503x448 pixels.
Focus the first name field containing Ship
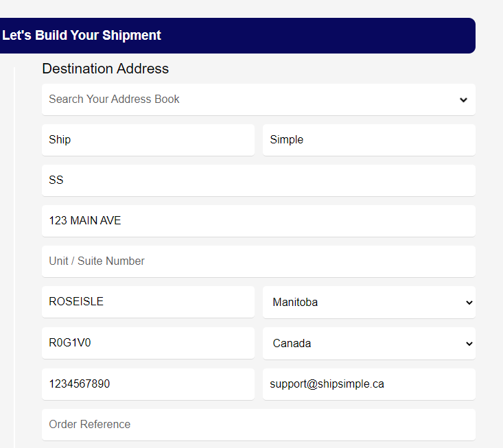tap(148, 140)
